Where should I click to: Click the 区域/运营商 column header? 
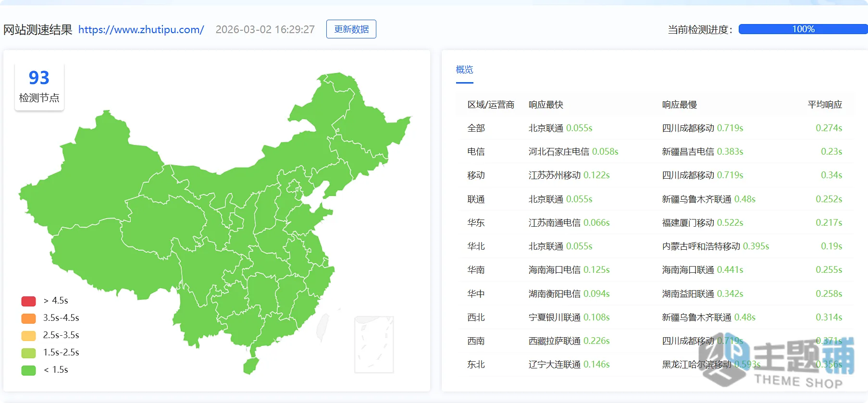(491, 104)
